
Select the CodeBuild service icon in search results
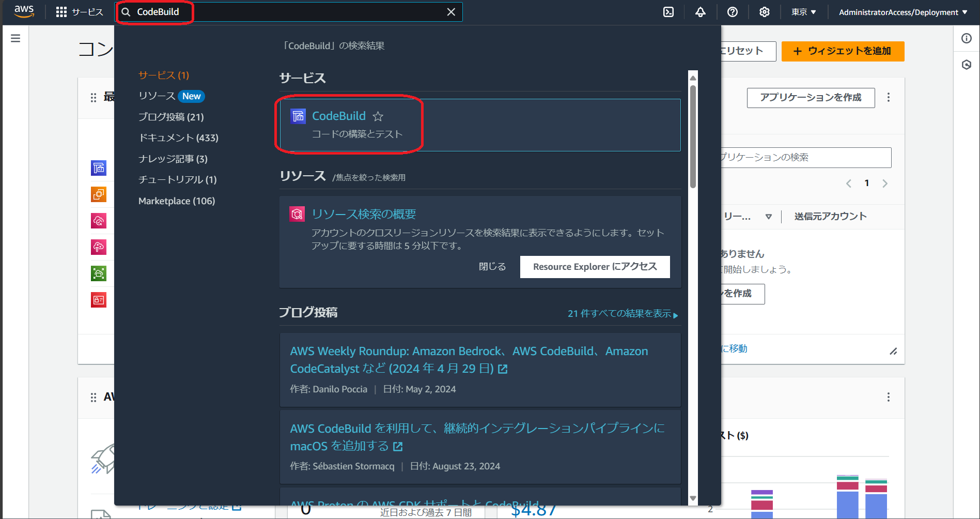298,116
